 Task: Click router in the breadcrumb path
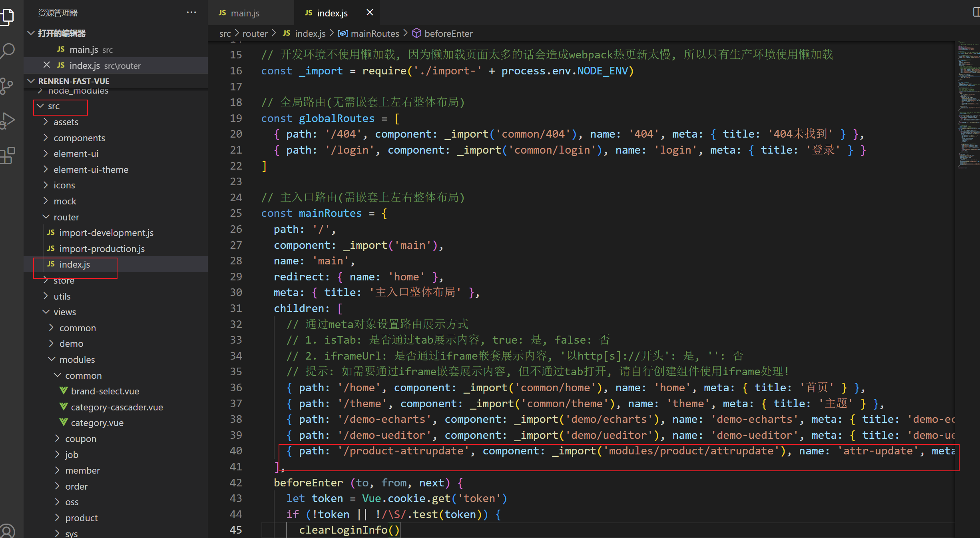coord(255,34)
